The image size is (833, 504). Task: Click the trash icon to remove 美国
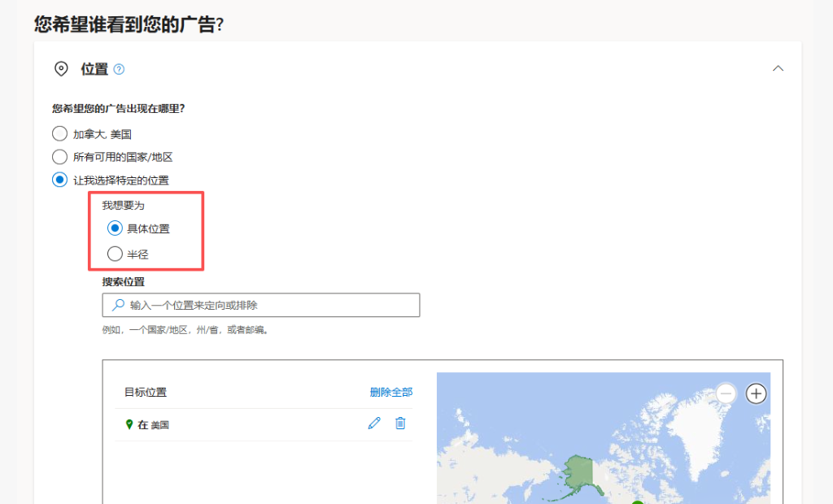click(400, 423)
